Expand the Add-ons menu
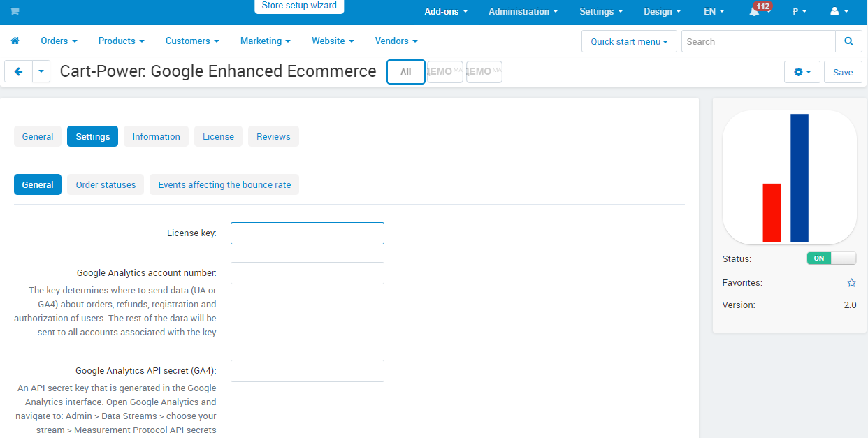Screen dimensions: 868x438 [446, 11]
